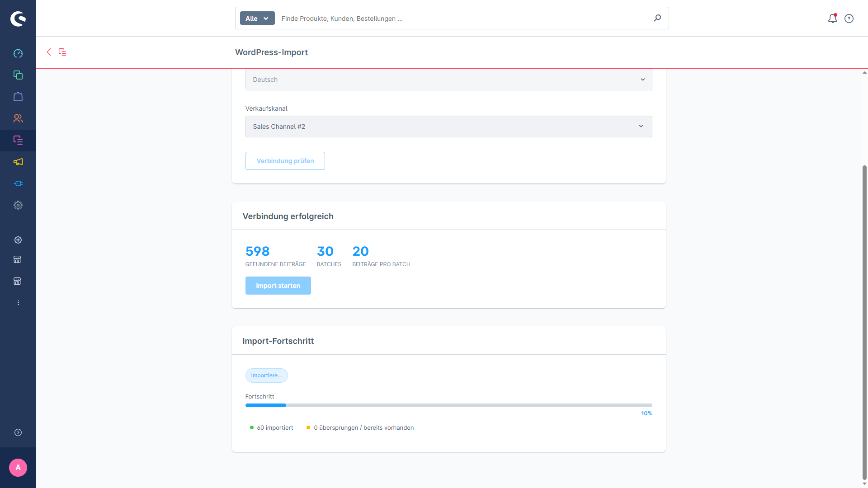Click the Import starten button
The height and width of the screenshot is (488, 868).
coord(278,286)
